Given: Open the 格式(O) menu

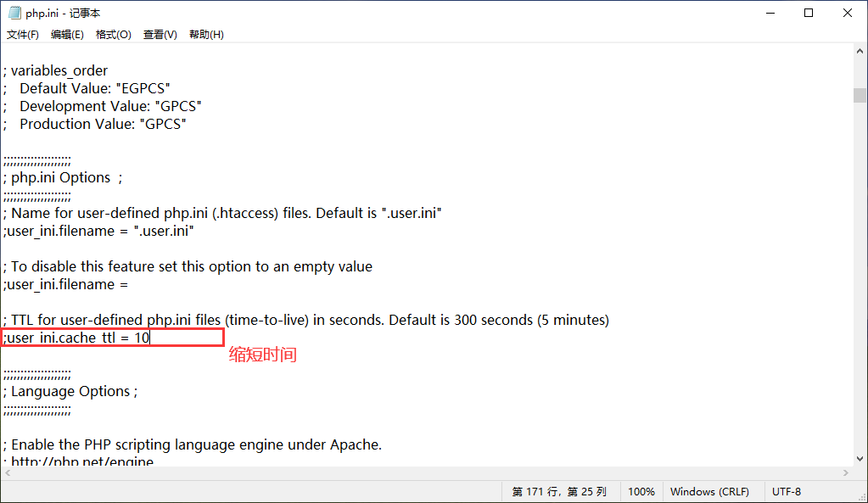Looking at the screenshot, I should 113,34.
